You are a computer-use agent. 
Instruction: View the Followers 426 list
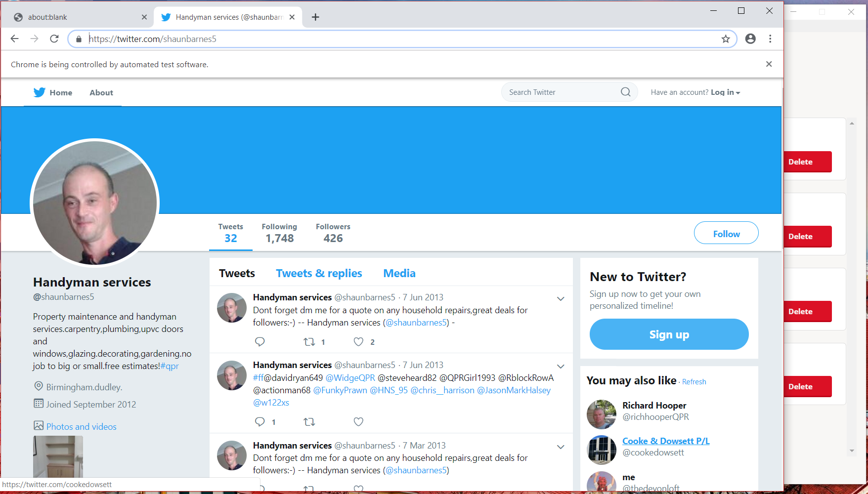tap(333, 233)
